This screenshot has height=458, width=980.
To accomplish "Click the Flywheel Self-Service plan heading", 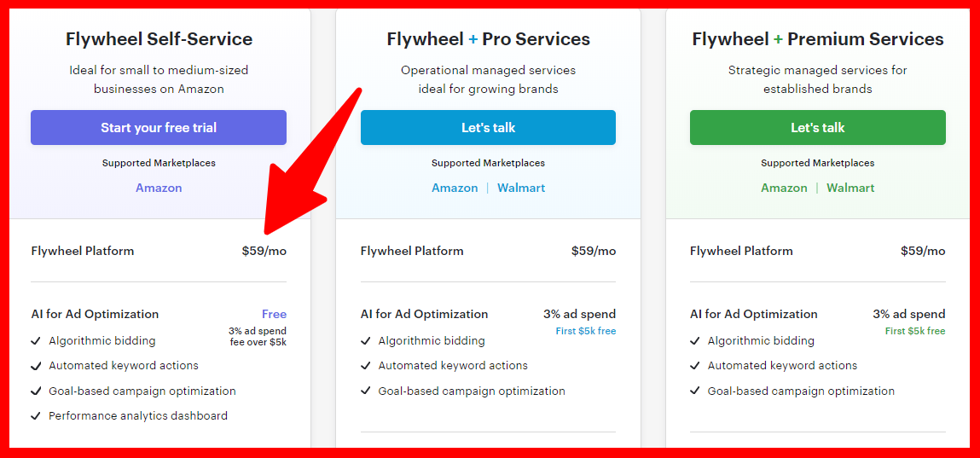I will 159,39.
